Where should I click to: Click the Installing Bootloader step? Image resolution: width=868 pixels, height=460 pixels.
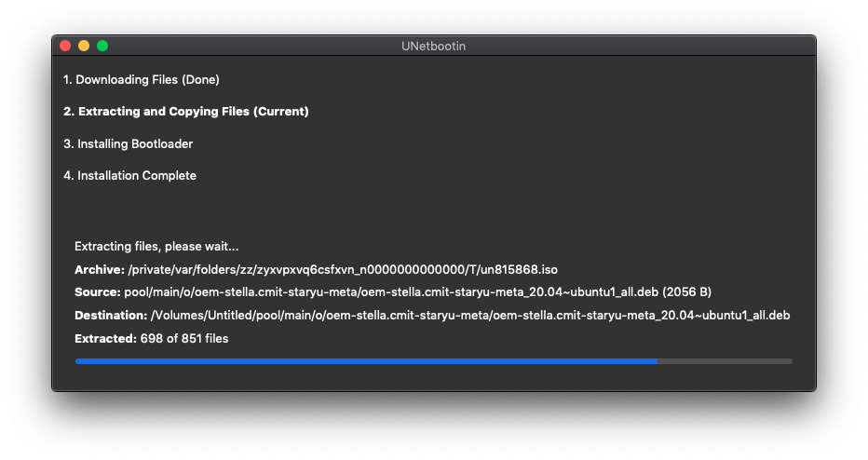(x=128, y=144)
